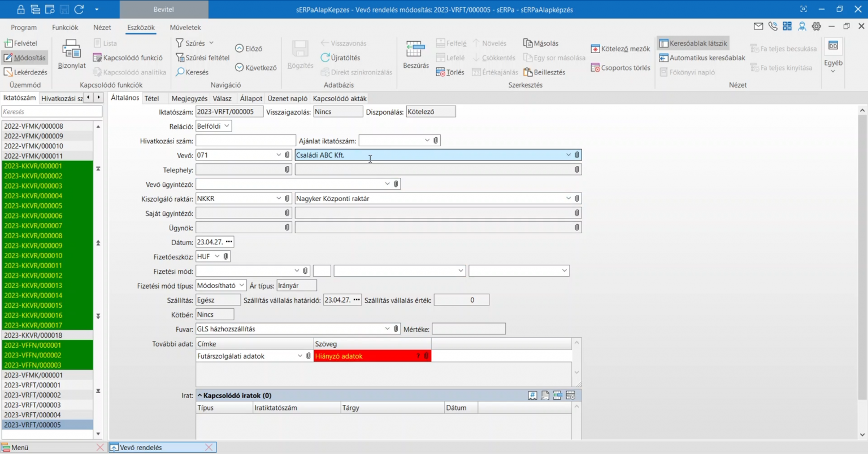Open the Fuvar GLS házhozszállítás dropdown
This screenshot has width=868, height=454.
coord(388,328)
